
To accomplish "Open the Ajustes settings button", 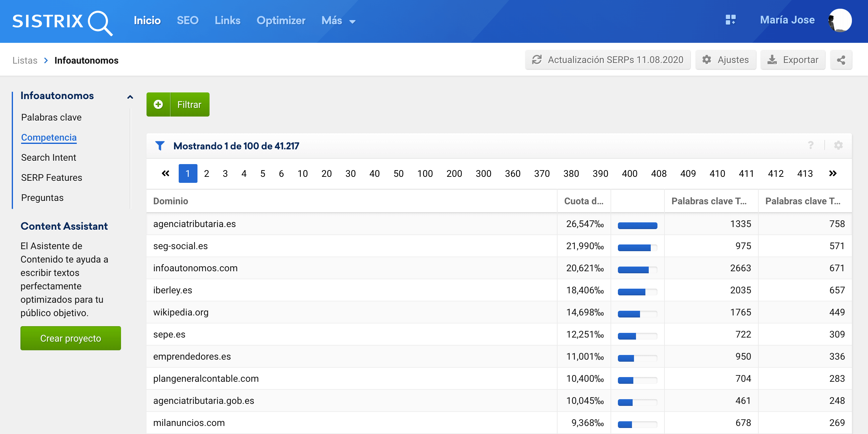I will point(726,60).
